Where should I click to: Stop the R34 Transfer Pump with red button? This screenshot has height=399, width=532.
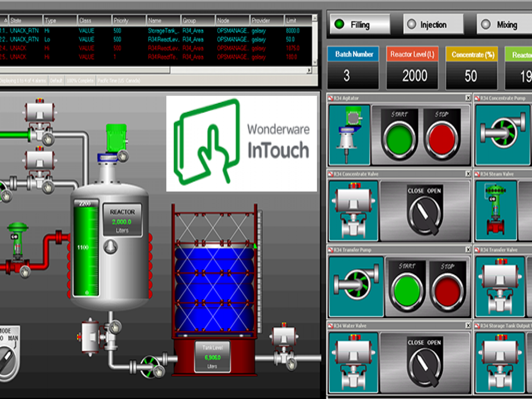tap(448, 292)
